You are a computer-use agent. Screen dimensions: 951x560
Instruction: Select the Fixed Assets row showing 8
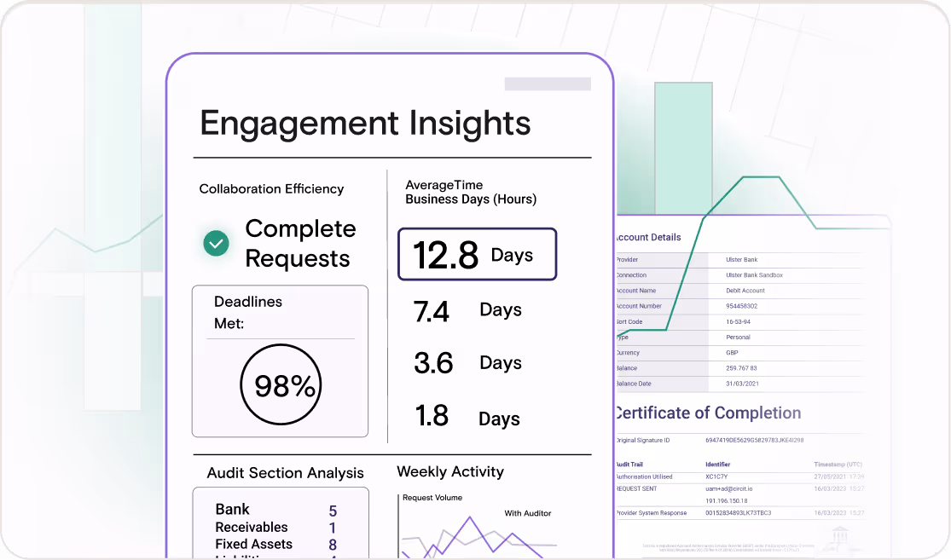276,545
